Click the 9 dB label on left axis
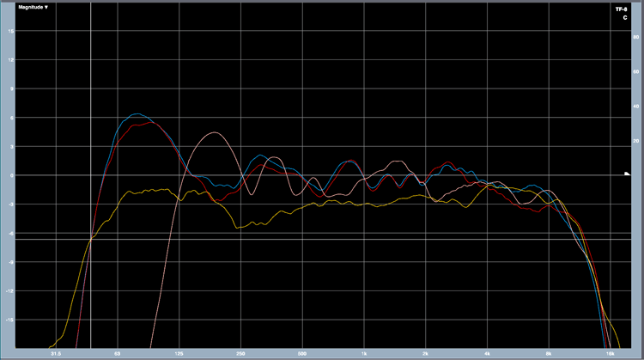 tap(12, 88)
